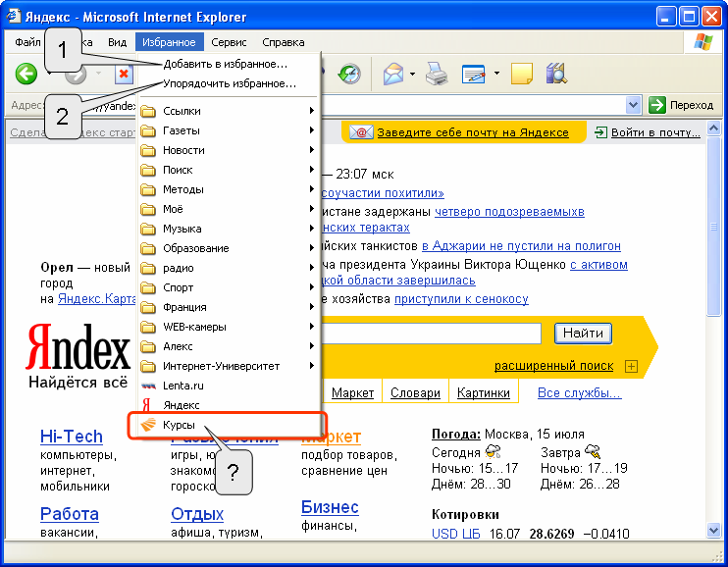Click the Edit page toolbar icon

474,74
